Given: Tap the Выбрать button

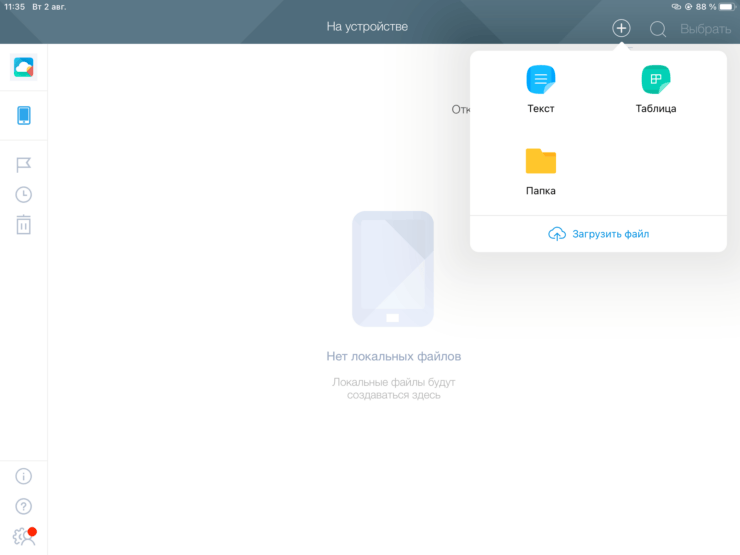Looking at the screenshot, I should (705, 29).
